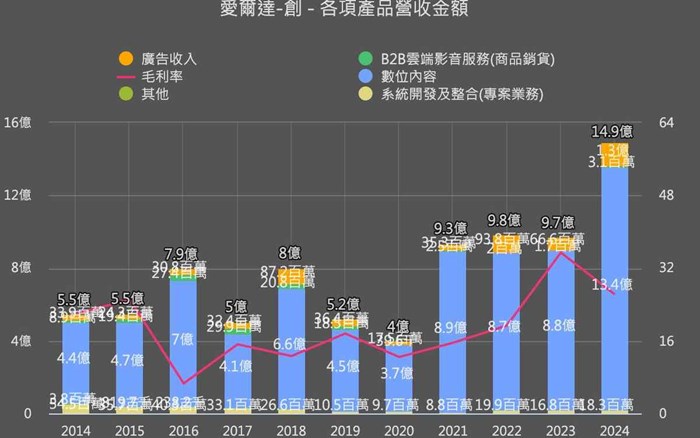The image size is (700, 438).
Task: Click the 16億 left axis label
Action: point(19,123)
